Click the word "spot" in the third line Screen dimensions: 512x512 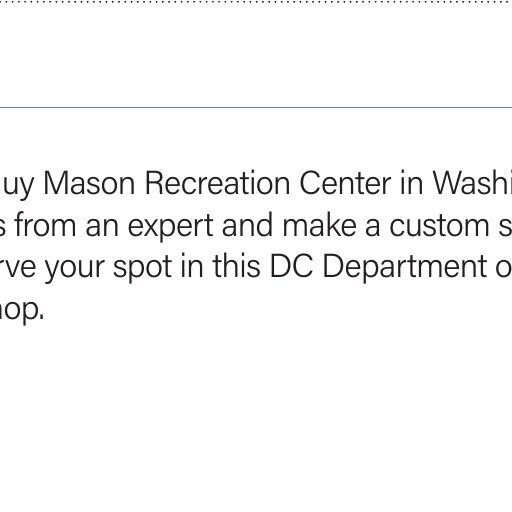143,268
